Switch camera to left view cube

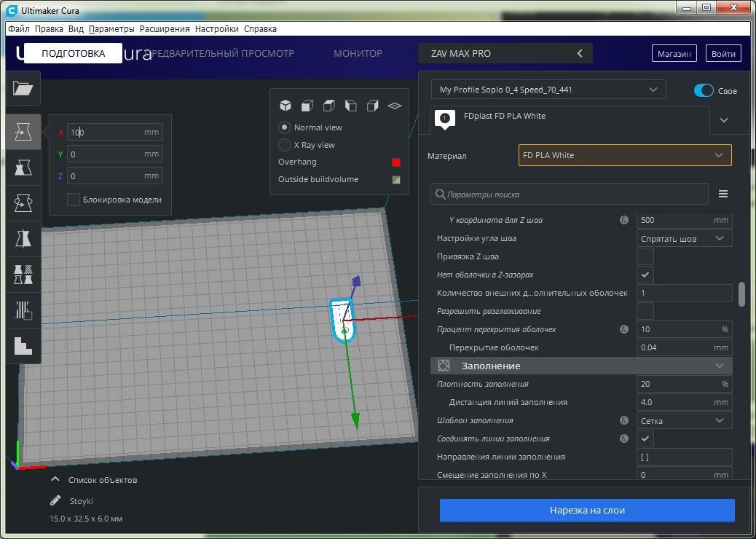coord(351,106)
